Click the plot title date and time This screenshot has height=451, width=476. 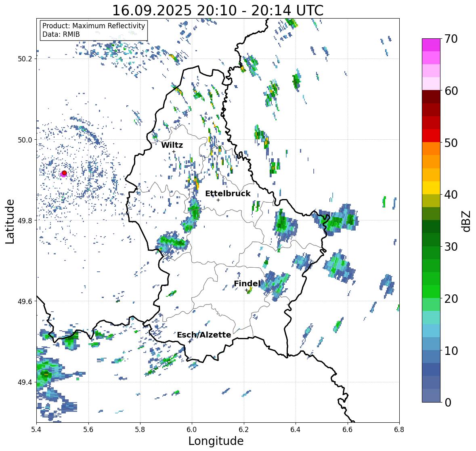click(x=218, y=10)
